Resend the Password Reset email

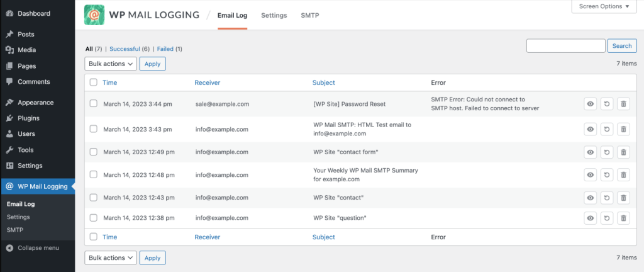(607, 104)
